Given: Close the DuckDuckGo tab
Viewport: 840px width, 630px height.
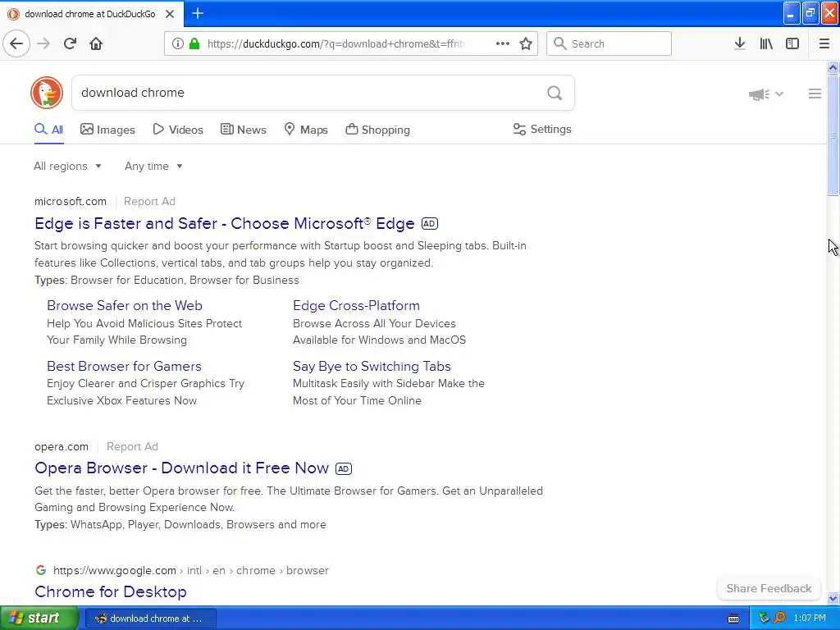Looking at the screenshot, I should tap(170, 14).
